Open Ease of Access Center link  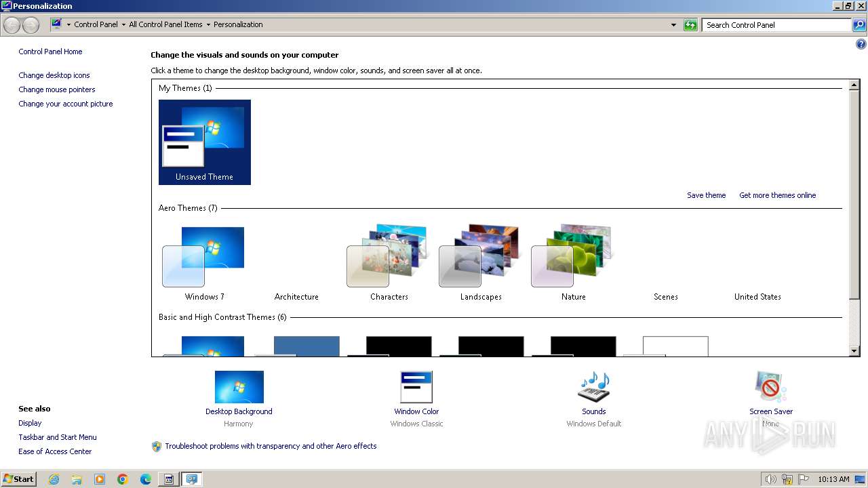(55, 451)
